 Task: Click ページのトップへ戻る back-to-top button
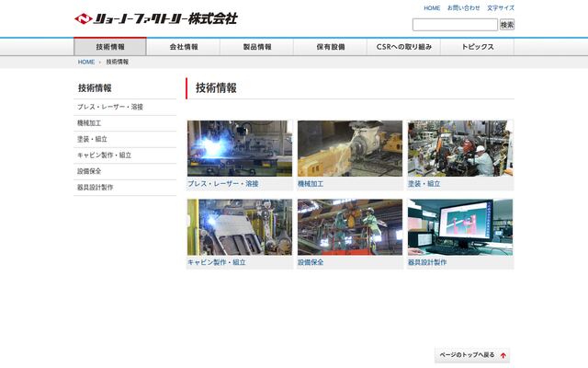[x=472, y=355]
